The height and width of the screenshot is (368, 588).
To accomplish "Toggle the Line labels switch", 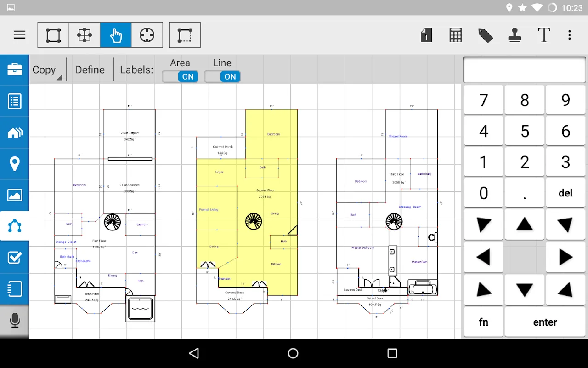I will (222, 76).
